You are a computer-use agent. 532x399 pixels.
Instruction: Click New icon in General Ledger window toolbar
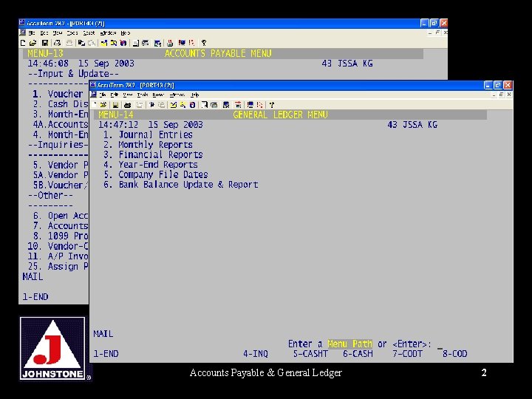(94, 105)
